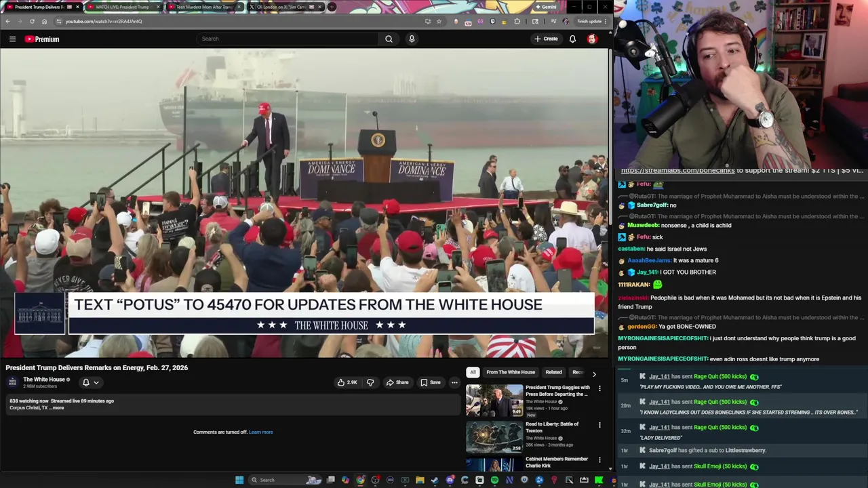
Task: Open the Gemini button in browser
Action: tap(545, 7)
